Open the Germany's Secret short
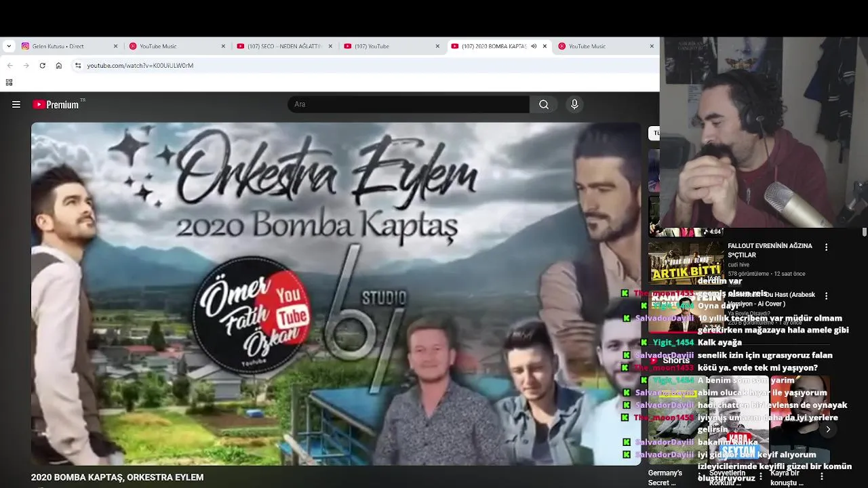The image size is (868, 488). (x=665, y=477)
